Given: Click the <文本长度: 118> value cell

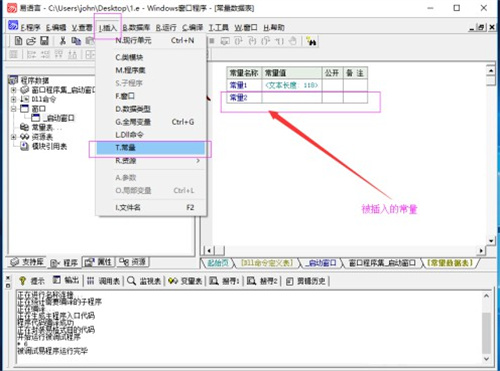Looking at the screenshot, I should point(292,85).
